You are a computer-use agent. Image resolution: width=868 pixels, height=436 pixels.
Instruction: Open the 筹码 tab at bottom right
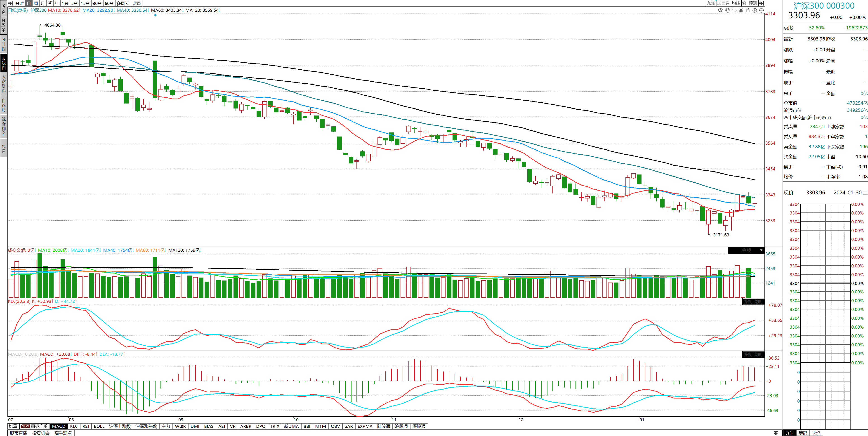[x=803, y=433]
